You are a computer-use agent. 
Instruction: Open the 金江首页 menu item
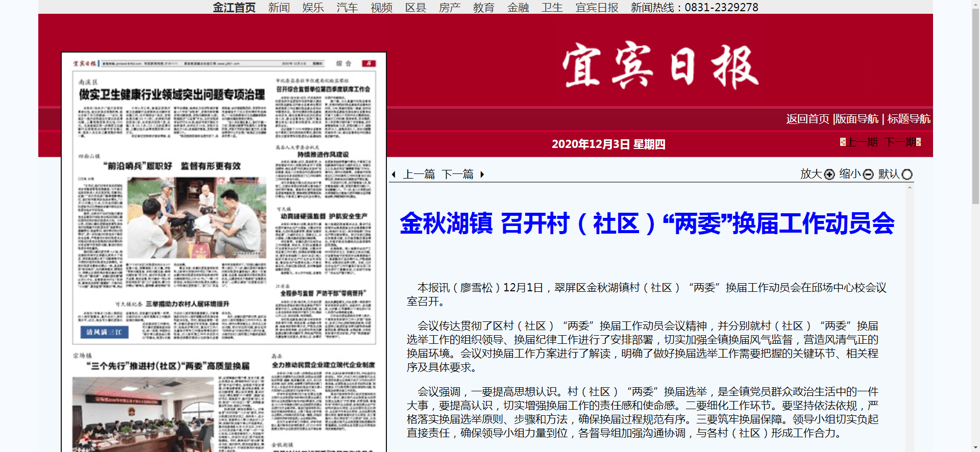click(234, 8)
